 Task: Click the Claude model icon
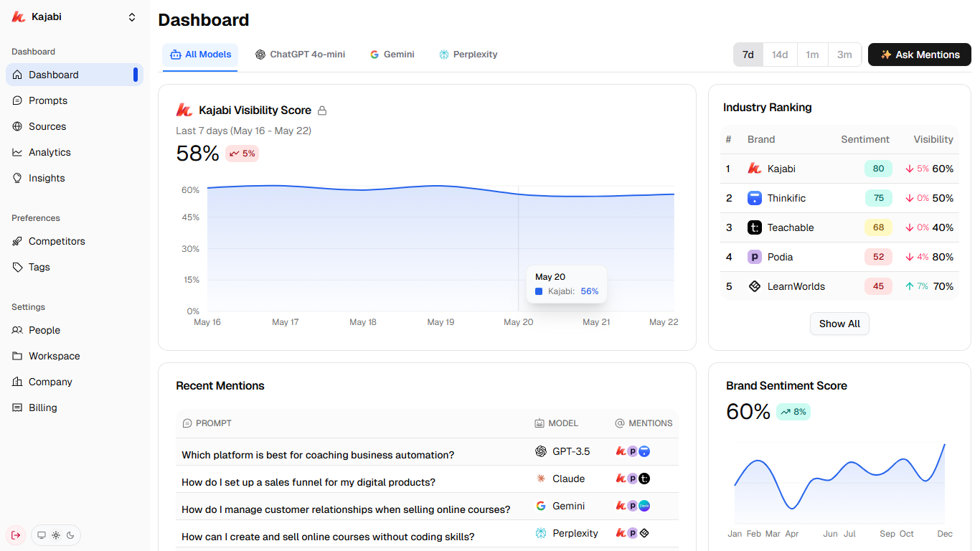point(541,479)
